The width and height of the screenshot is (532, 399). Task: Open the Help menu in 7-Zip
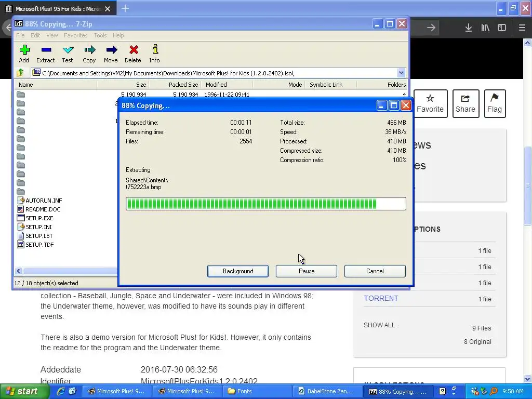tap(118, 35)
